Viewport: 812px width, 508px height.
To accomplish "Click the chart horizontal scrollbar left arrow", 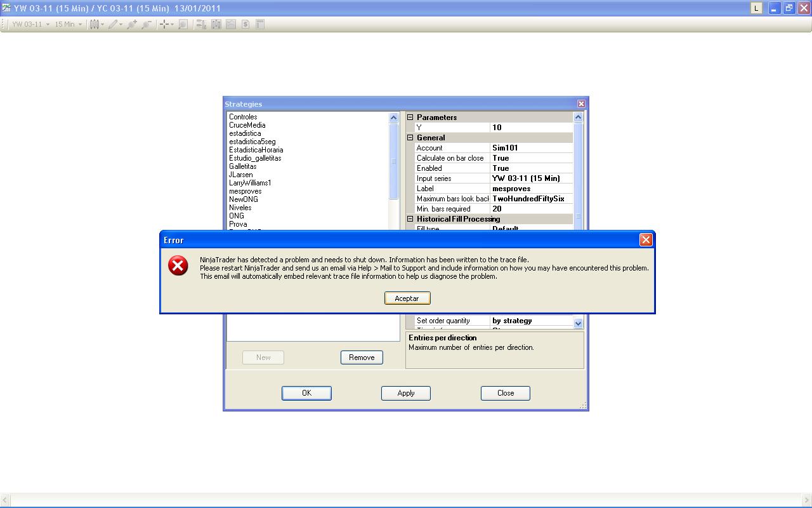I will 5,501.
